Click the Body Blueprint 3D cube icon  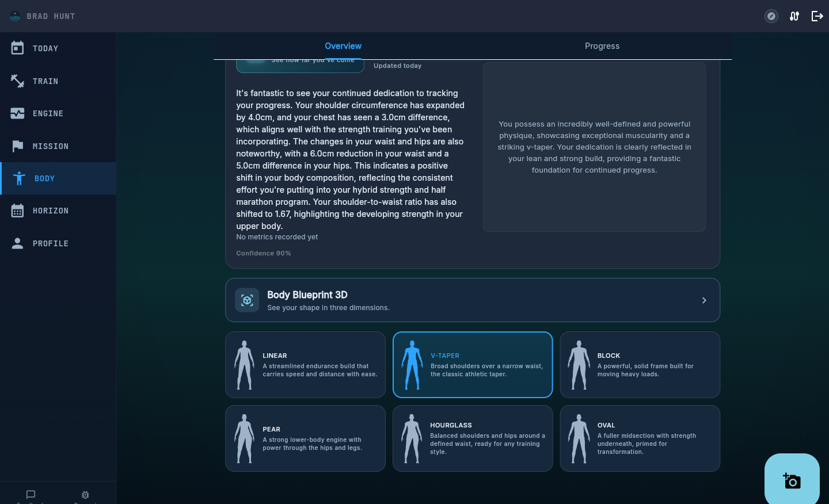[247, 300]
